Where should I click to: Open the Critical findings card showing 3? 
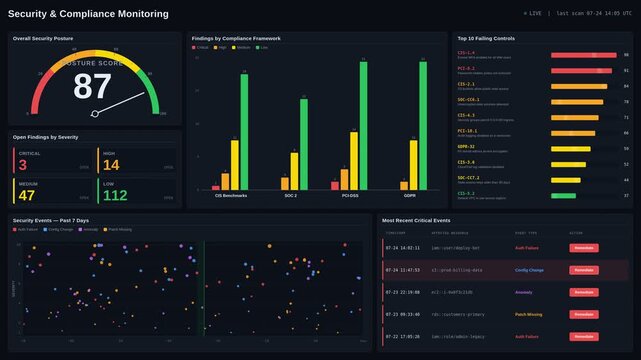pyautogui.click(x=52, y=160)
